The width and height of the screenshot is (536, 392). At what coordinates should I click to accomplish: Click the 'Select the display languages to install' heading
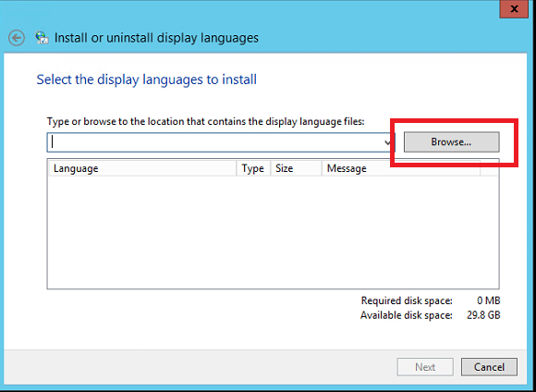[147, 80]
